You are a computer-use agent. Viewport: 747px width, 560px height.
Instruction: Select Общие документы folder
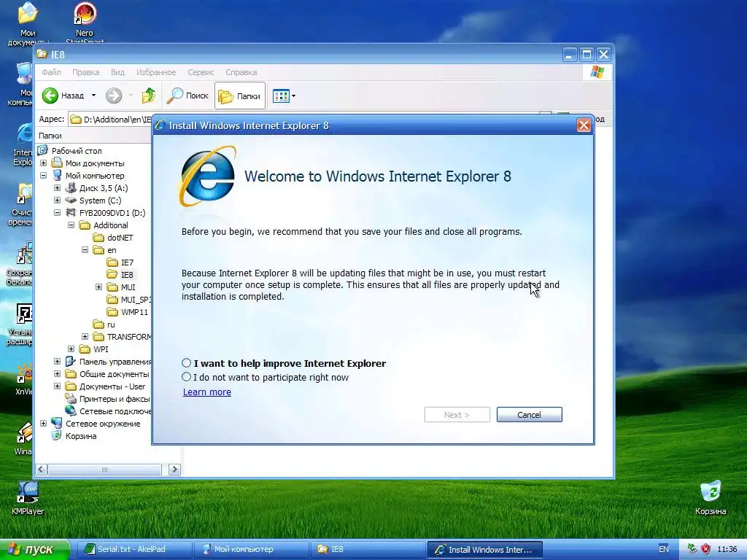tap(114, 374)
